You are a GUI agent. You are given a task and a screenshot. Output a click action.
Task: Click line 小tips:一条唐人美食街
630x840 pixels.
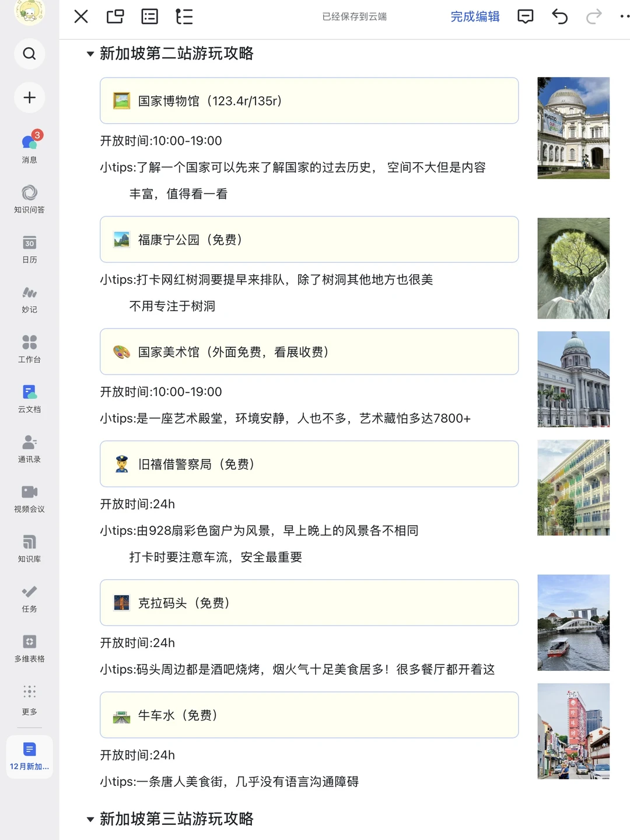point(229,782)
